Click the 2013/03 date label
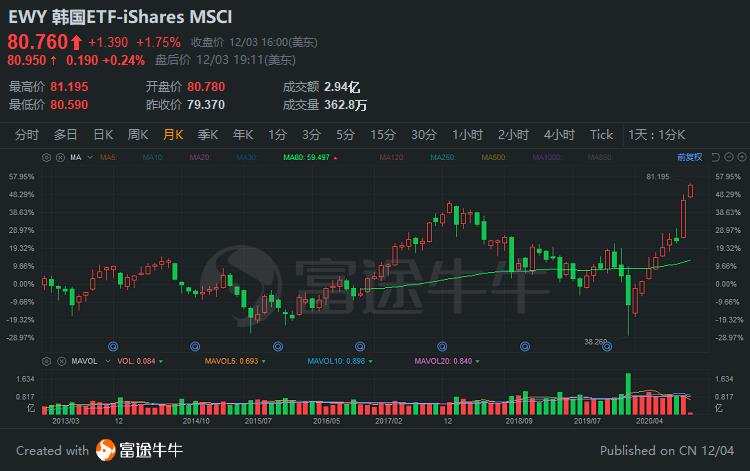Image resolution: width=750 pixels, height=471 pixels. pyautogui.click(x=66, y=421)
